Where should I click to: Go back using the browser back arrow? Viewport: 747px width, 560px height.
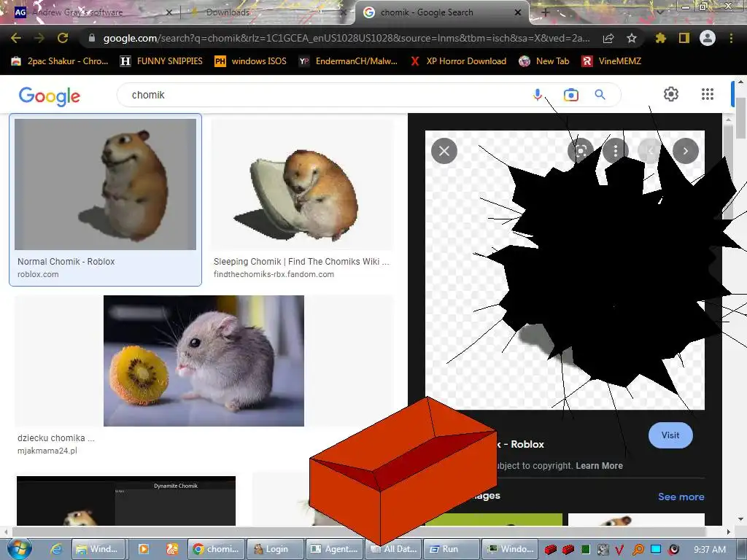[16, 38]
